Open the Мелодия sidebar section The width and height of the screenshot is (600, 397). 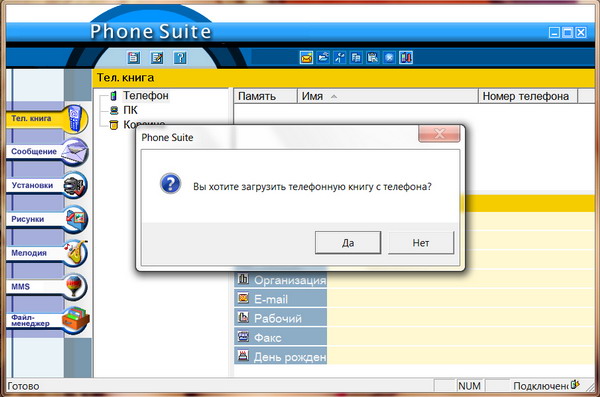pos(47,253)
